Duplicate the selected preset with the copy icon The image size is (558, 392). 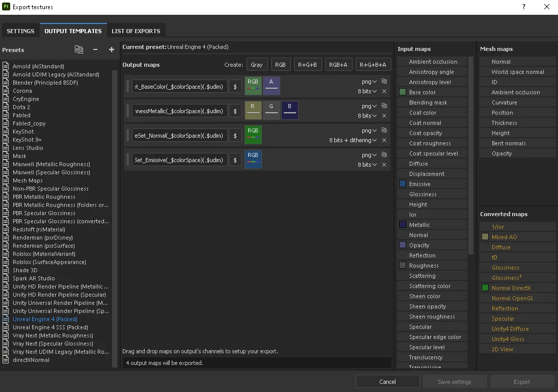click(78, 49)
